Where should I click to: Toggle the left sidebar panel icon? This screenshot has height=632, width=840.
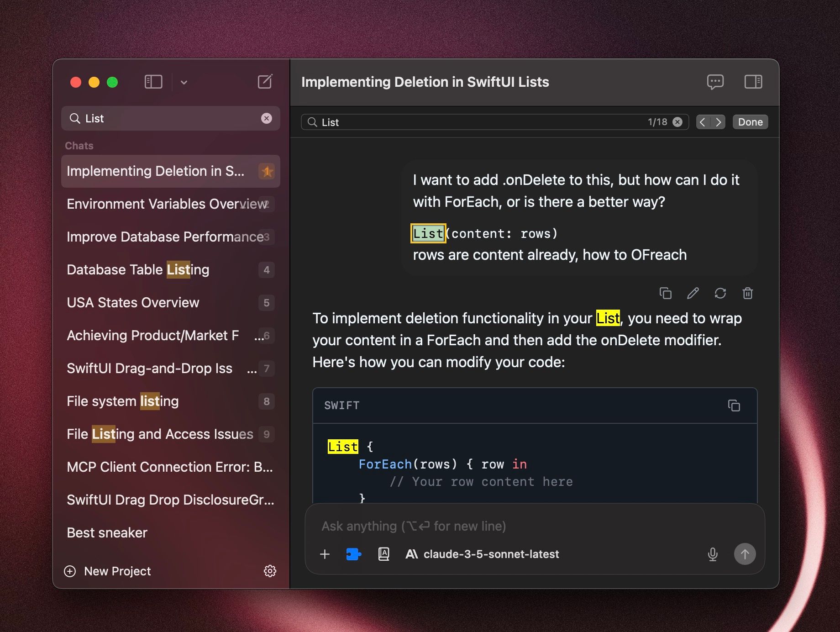click(153, 82)
